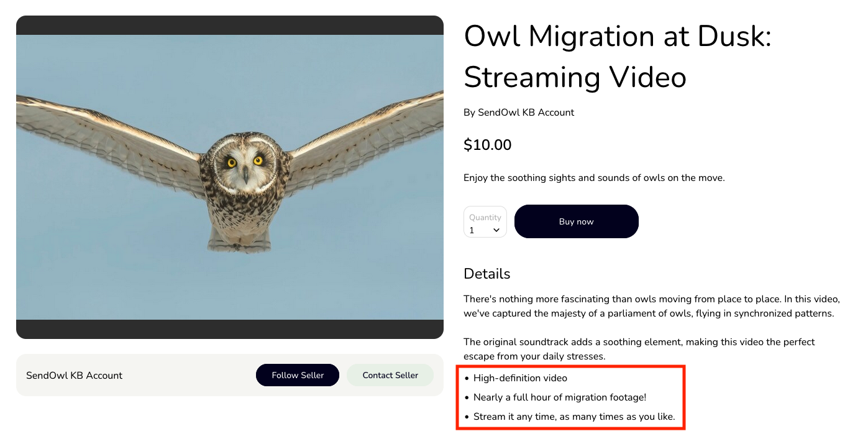Open the Quantity dropdown
Viewport: 868px width, 436px height.
click(x=485, y=222)
